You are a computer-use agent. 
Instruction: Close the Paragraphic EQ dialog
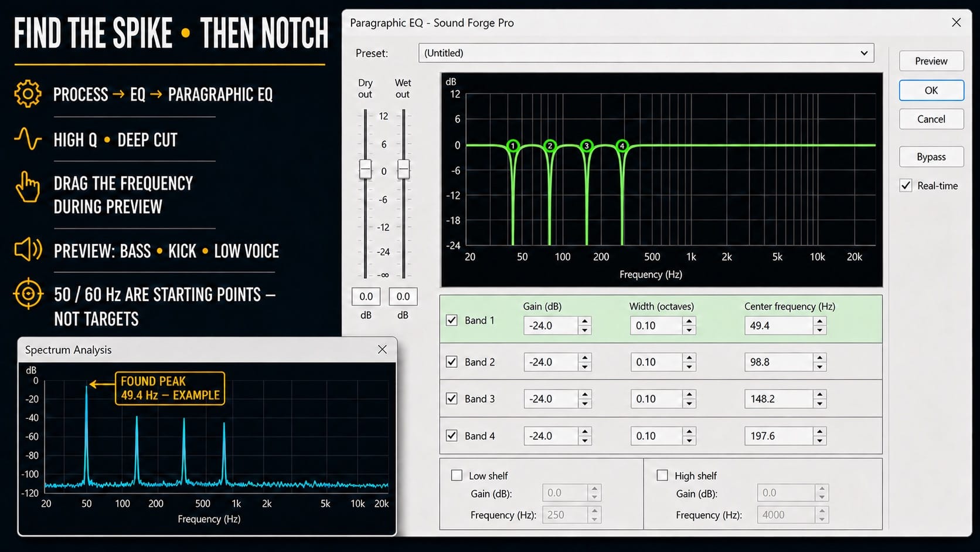(x=957, y=22)
